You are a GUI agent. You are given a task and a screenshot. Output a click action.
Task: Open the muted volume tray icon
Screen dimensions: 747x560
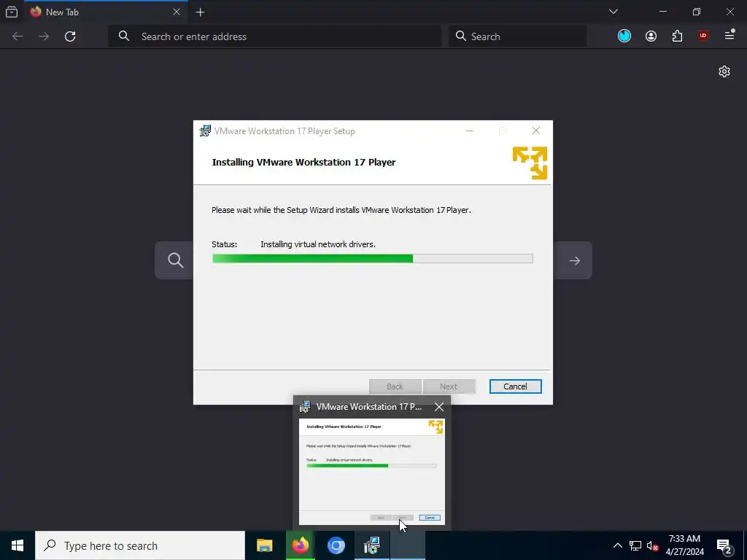pos(652,545)
